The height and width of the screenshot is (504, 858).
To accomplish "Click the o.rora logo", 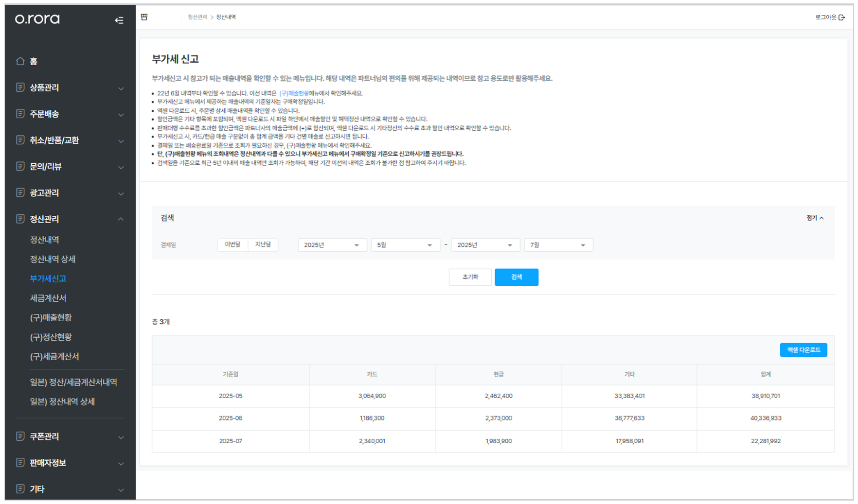I will pyautogui.click(x=37, y=19).
